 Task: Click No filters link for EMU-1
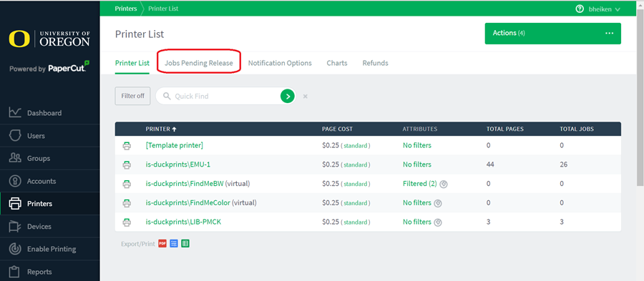417,164
